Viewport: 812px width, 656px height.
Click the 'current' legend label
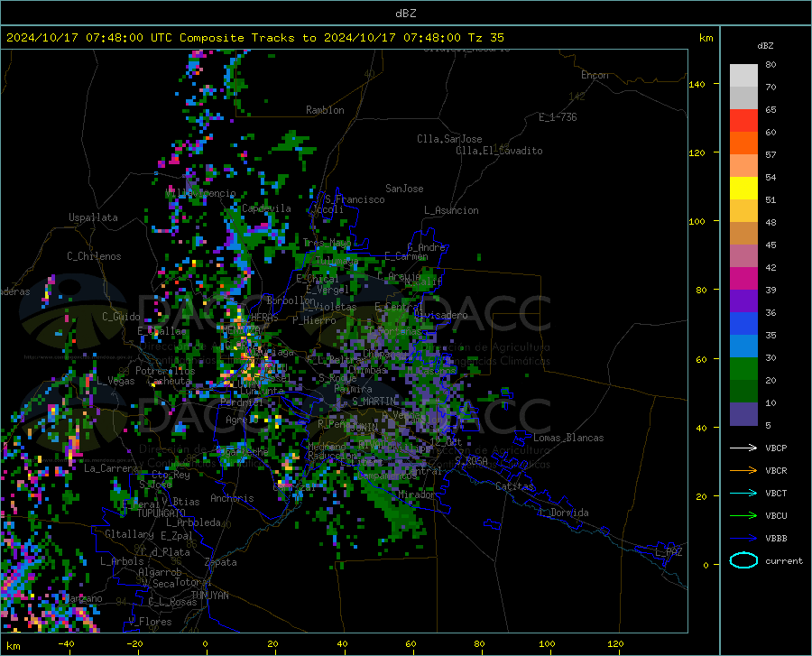pyautogui.click(x=783, y=560)
